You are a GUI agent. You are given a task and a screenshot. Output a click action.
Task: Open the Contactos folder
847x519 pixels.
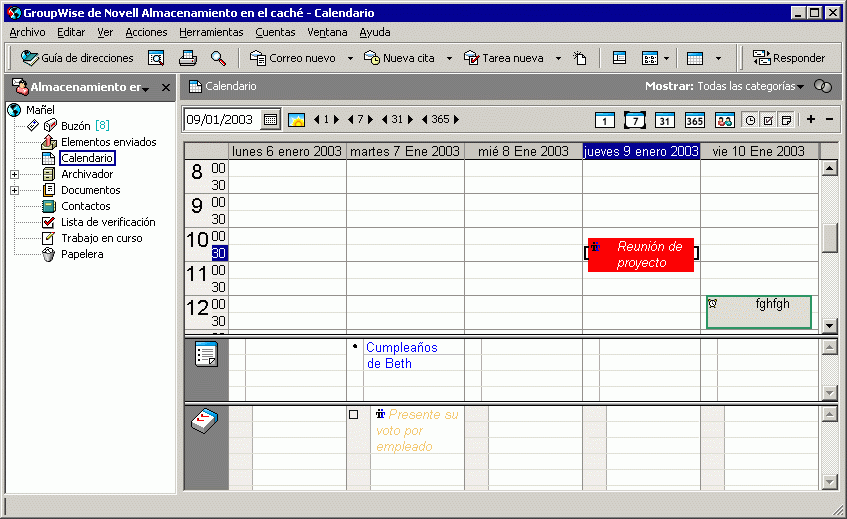(85, 206)
